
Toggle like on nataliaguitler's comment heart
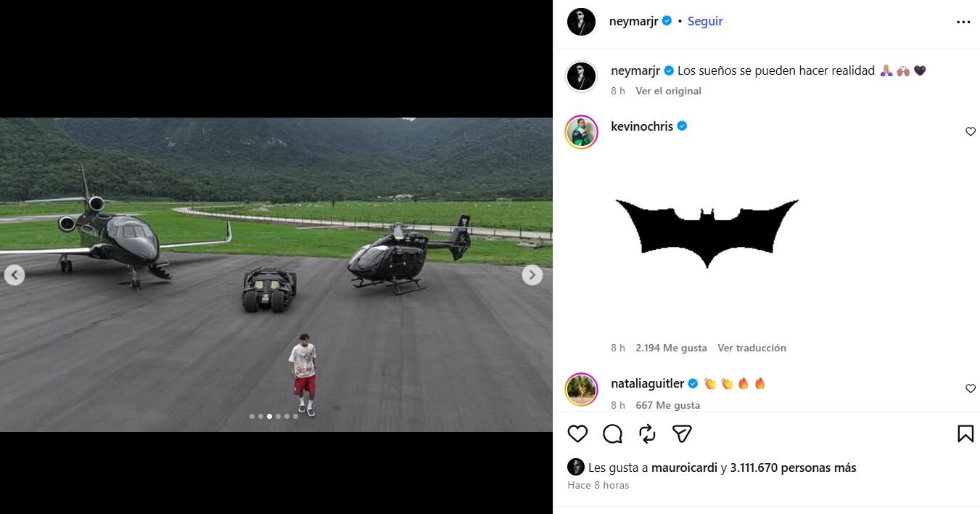tap(970, 388)
